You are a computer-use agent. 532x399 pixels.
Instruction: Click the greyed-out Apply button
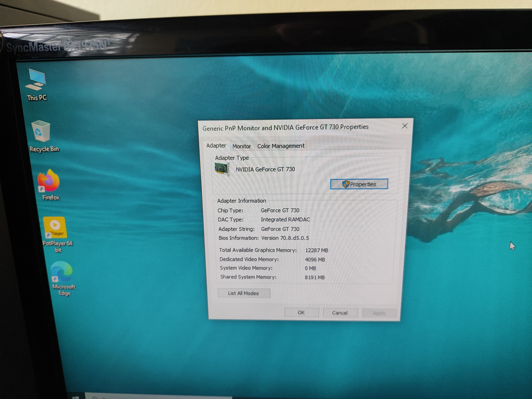[x=379, y=313]
